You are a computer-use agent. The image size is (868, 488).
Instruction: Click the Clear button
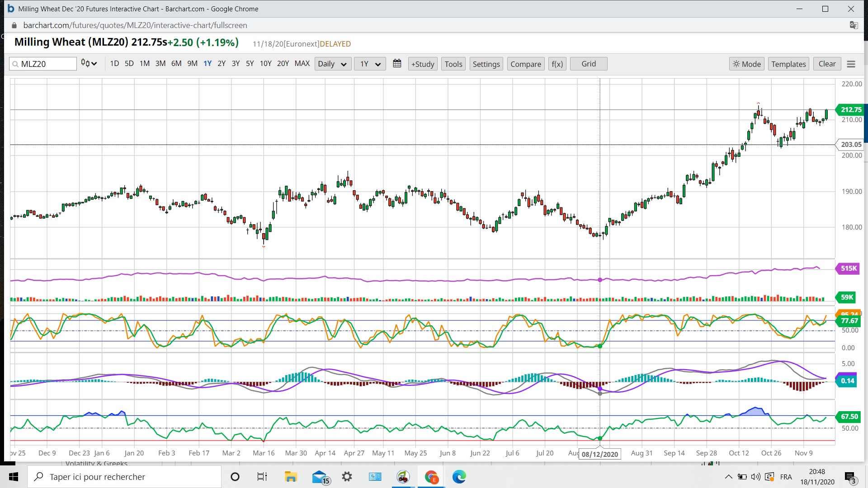click(827, 64)
